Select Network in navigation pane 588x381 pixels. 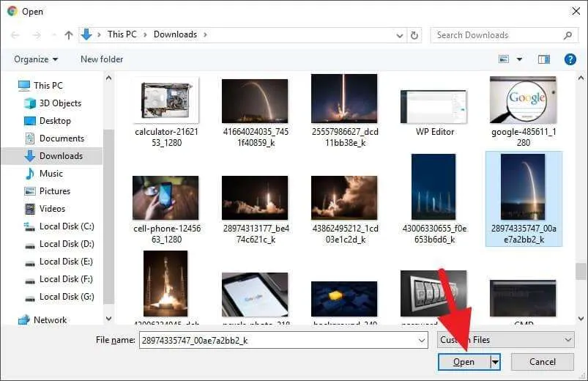pos(42,319)
